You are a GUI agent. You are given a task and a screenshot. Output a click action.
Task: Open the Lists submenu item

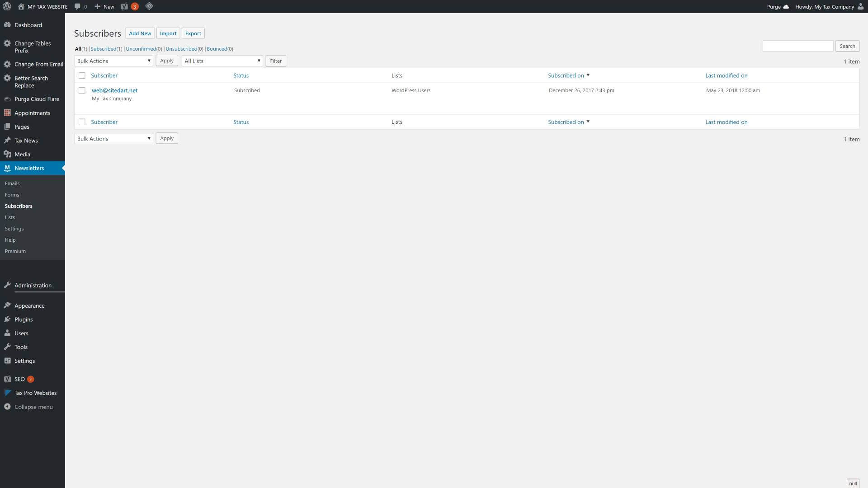click(10, 217)
